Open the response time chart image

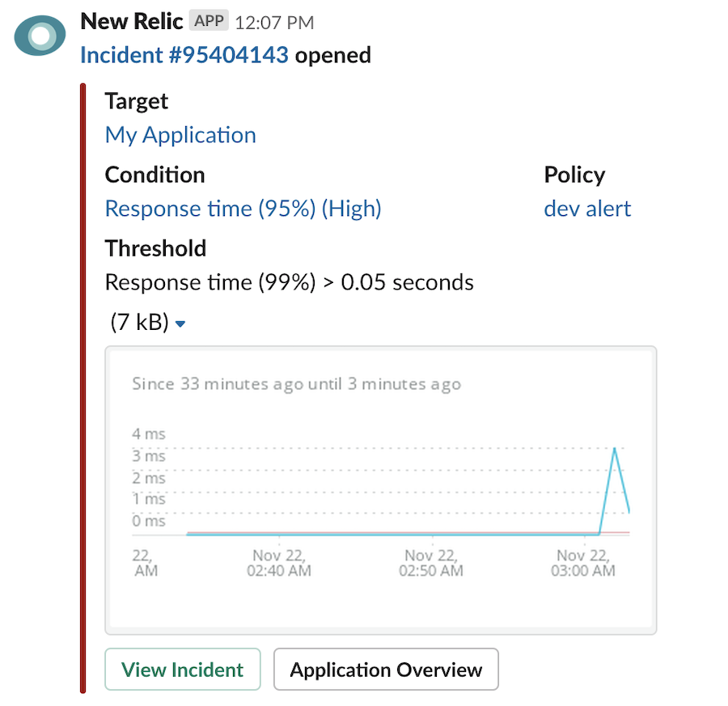point(380,490)
